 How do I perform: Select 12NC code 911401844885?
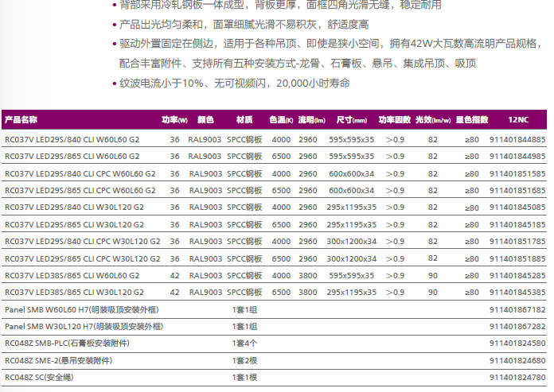click(x=517, y=139)
